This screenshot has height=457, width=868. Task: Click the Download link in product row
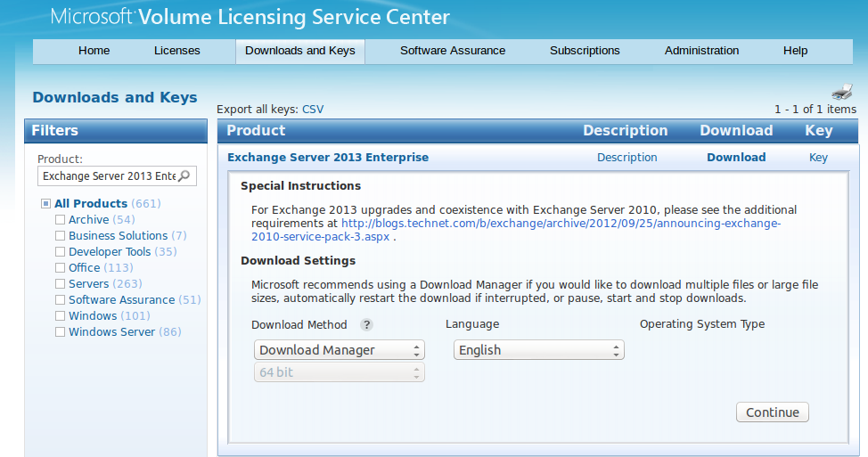736,158
